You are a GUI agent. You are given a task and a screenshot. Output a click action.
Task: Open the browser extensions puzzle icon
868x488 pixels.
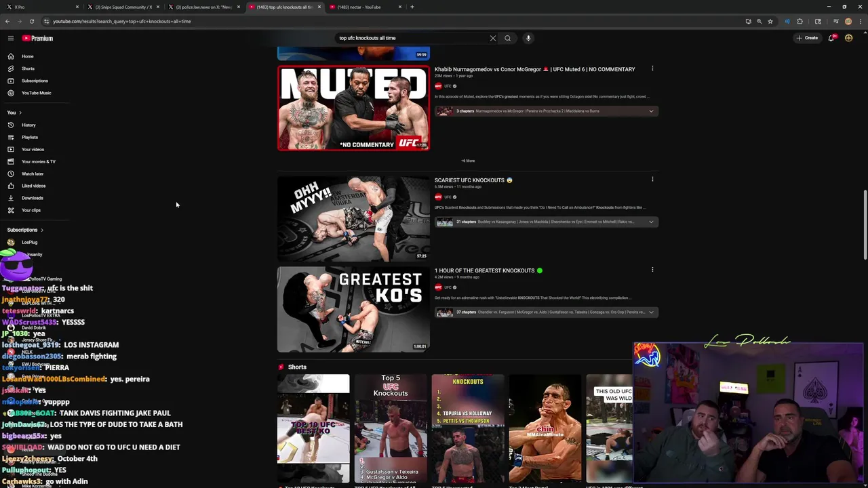pos(800,21)
